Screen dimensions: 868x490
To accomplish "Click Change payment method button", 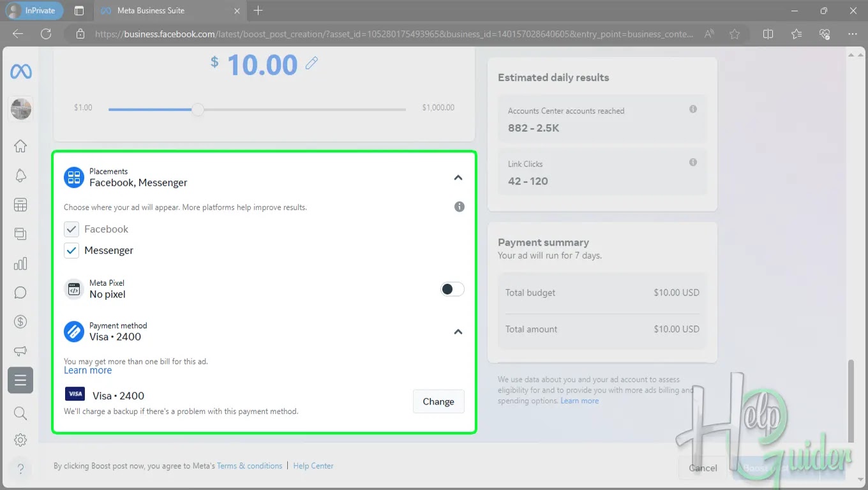I will tap(438, 401).
